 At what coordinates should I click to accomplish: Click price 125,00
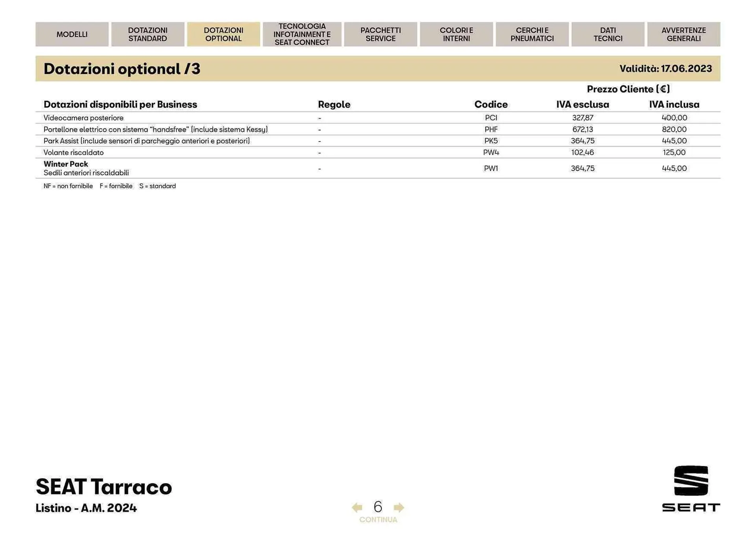674,152
